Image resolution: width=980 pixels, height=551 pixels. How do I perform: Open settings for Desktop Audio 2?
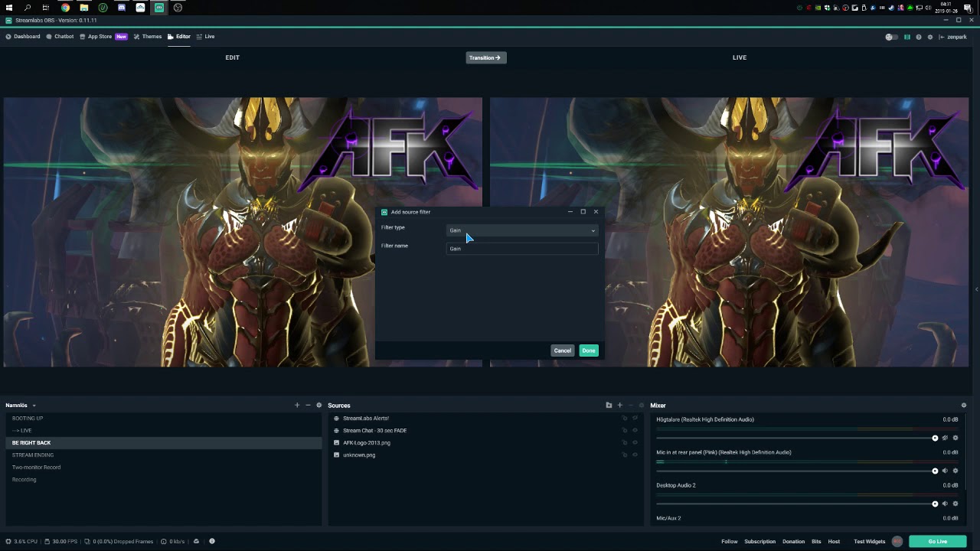(x=955, y=504)
